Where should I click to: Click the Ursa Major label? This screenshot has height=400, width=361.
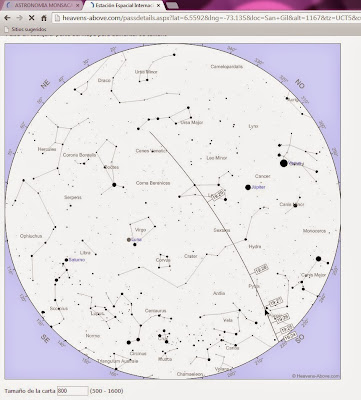pyautogui.click(x=192, y=122)
